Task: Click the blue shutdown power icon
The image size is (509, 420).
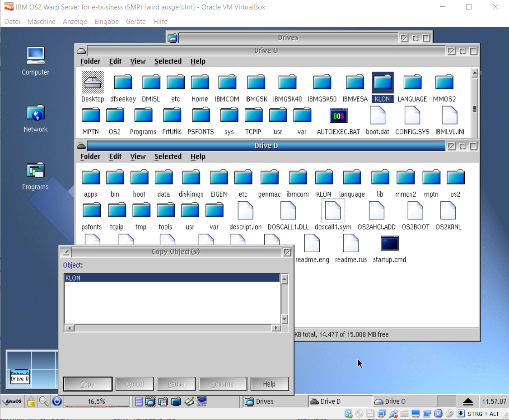Action: click(x=57, y=402)
